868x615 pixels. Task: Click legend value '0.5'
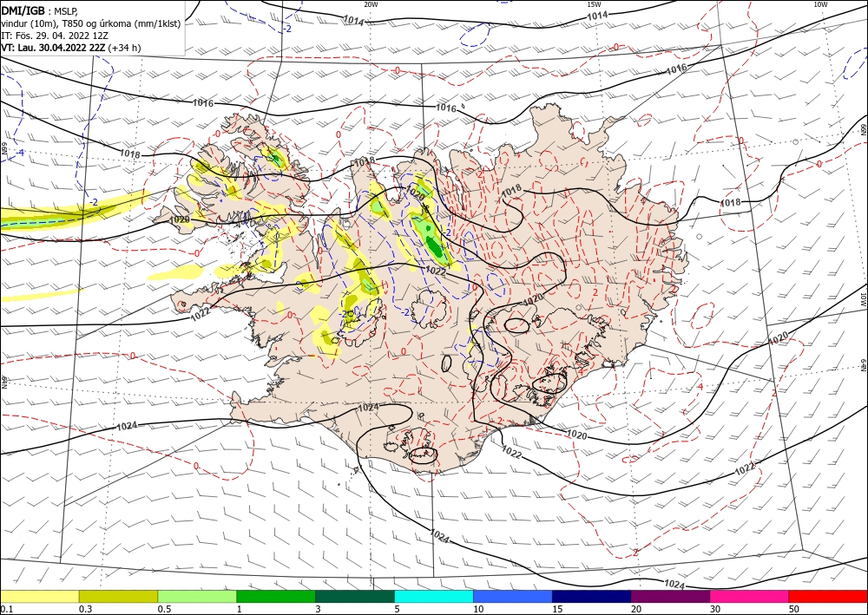pyautogui.click(x=164, y=609)
